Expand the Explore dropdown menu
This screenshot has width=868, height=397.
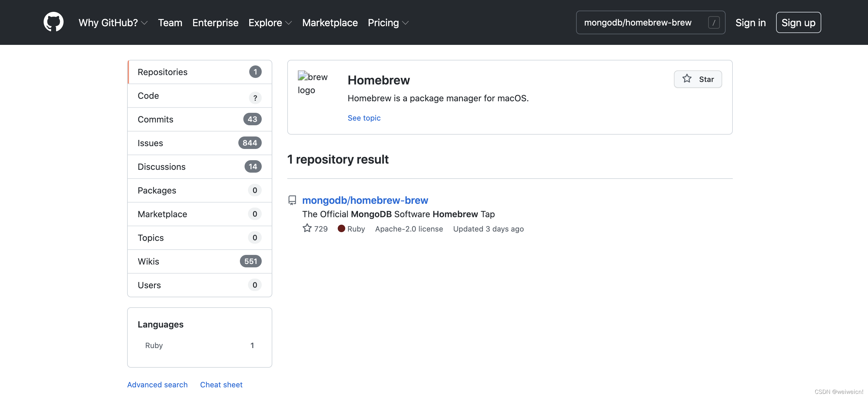270,22
